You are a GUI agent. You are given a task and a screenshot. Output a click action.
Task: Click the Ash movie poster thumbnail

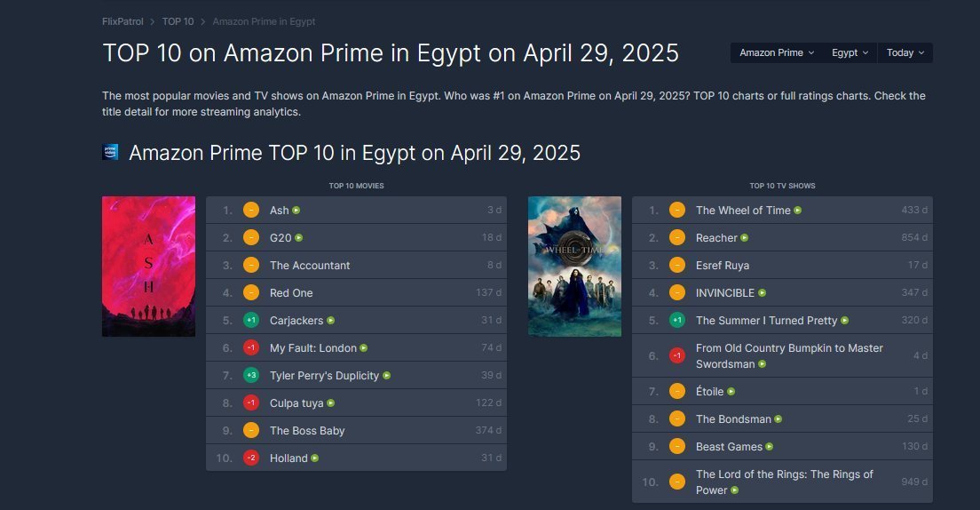[x=148, y=267]
